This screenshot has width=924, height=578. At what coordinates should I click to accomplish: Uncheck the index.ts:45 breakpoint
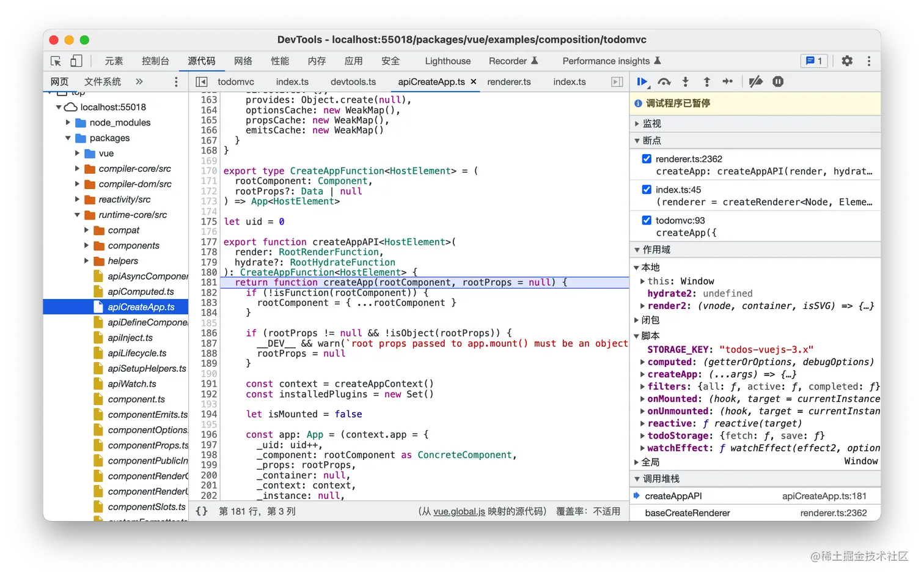point(647,189)
